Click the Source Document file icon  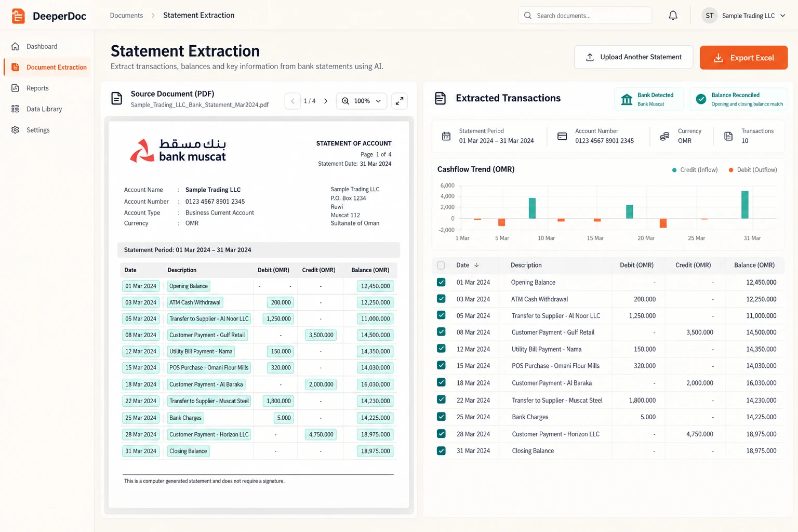[117, 98]
